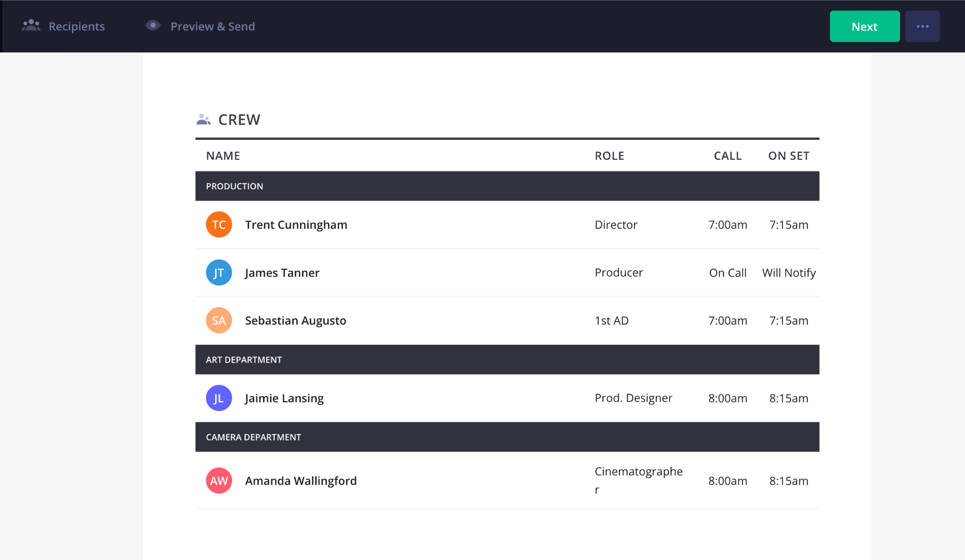The width and height of the screenshot is (965, 560).
Task: Click the Will Notify on-set cell
Action: pos(789,273)
